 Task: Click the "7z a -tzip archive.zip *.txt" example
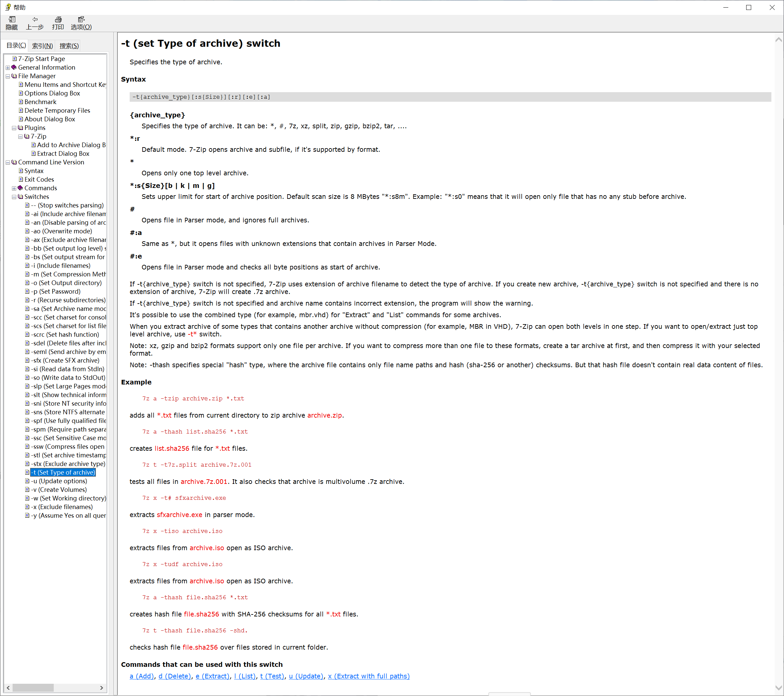tap(193, 399)
